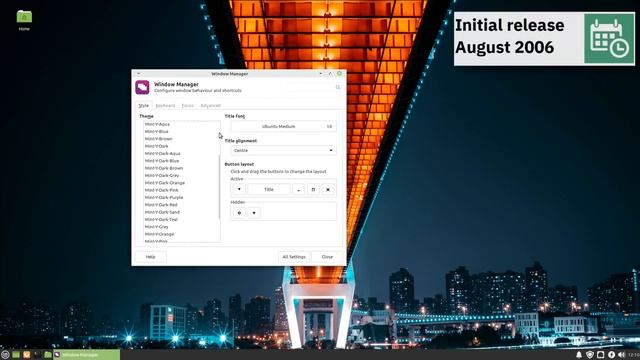Click the theme list vertical scrollbar

pyautogui.click(x=220, y=186)
